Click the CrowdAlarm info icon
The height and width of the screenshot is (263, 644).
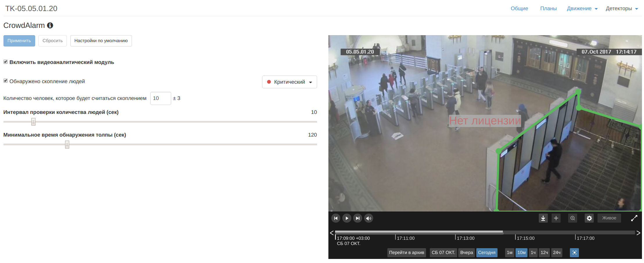coord(50,26)
